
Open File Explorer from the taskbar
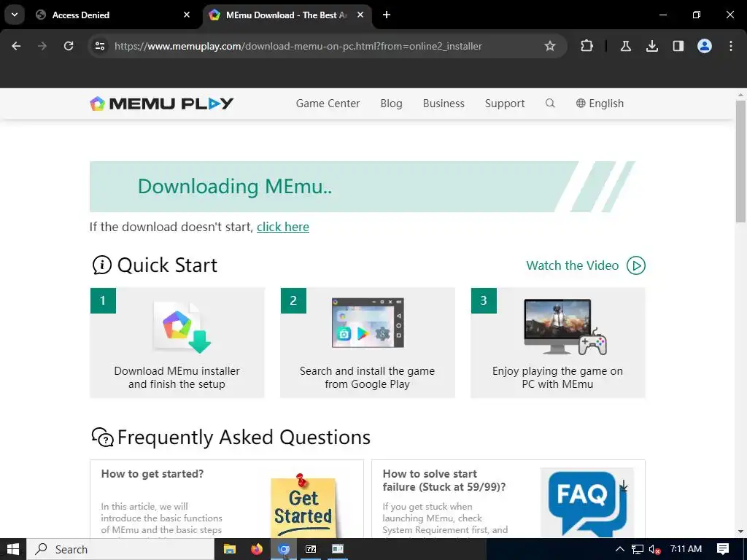[230, 549]
